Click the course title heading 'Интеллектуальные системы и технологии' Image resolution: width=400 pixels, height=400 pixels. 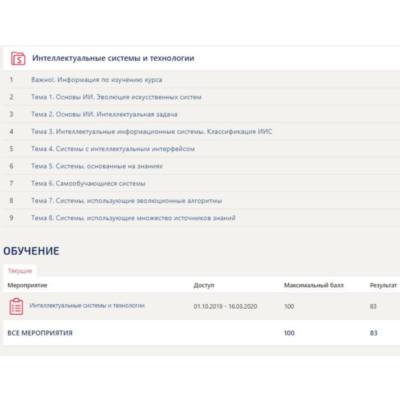(113, 58)
